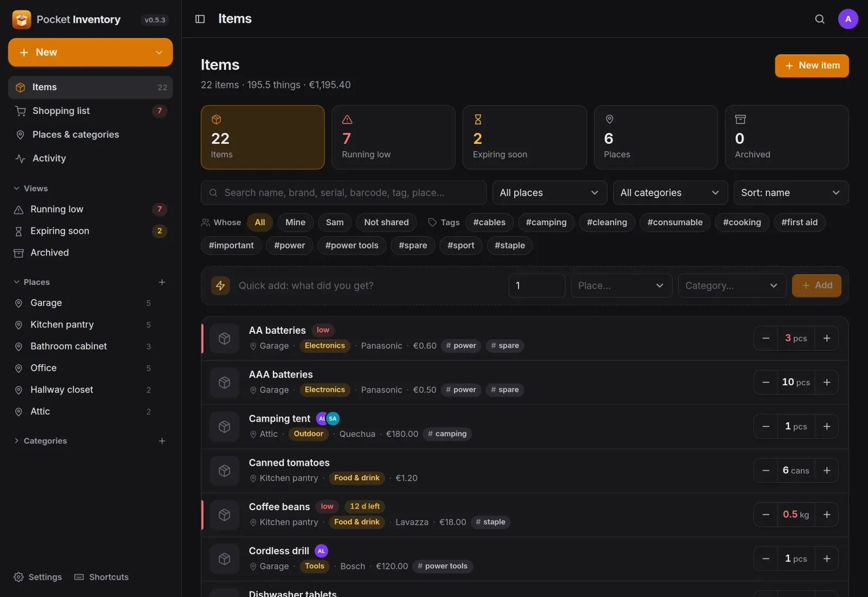
Task: Open keyboard Shortcuts
Action: pyautogui.click(x=101, y=577)
